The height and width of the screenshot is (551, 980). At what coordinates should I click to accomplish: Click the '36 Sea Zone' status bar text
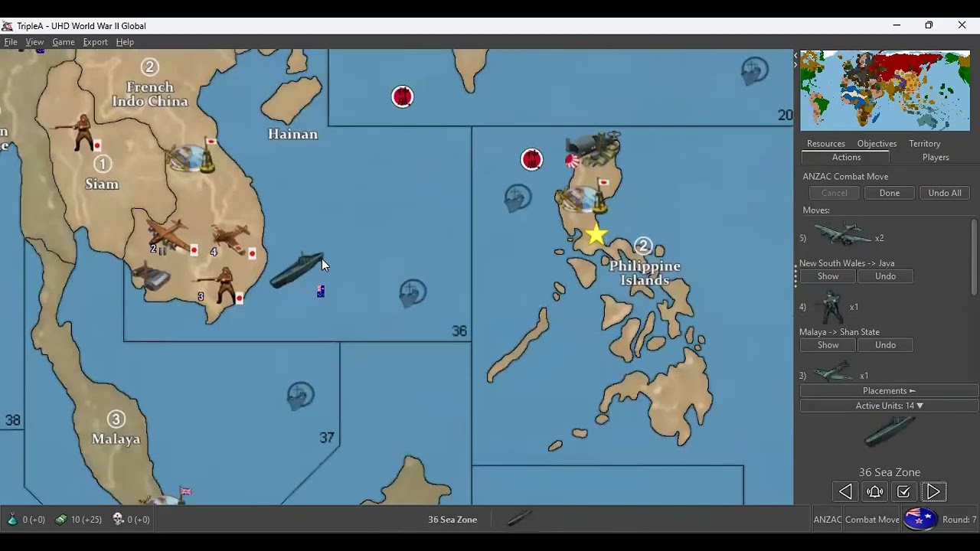[452, 520]
